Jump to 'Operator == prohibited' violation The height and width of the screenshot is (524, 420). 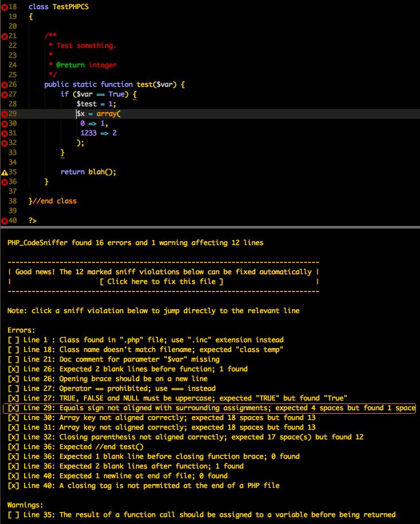(111, 389)
